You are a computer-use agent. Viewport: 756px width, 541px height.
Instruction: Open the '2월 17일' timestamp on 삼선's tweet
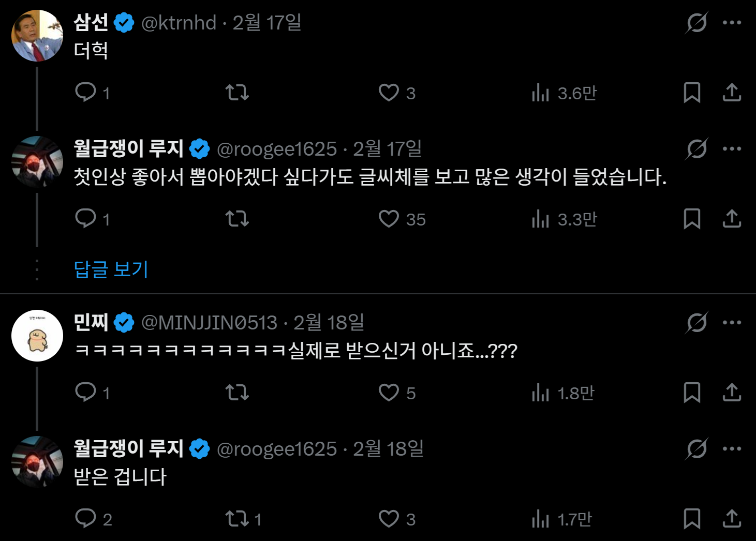(268, 22)
